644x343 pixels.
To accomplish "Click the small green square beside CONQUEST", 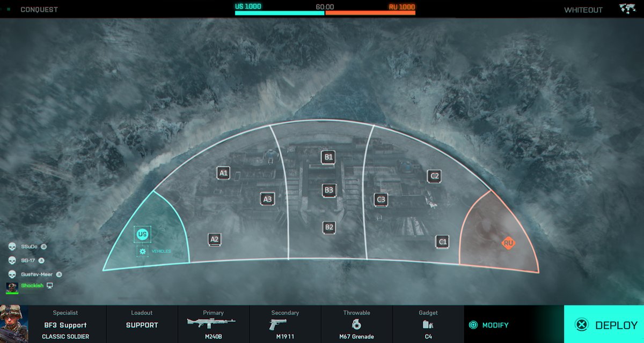I will [9, 10].
